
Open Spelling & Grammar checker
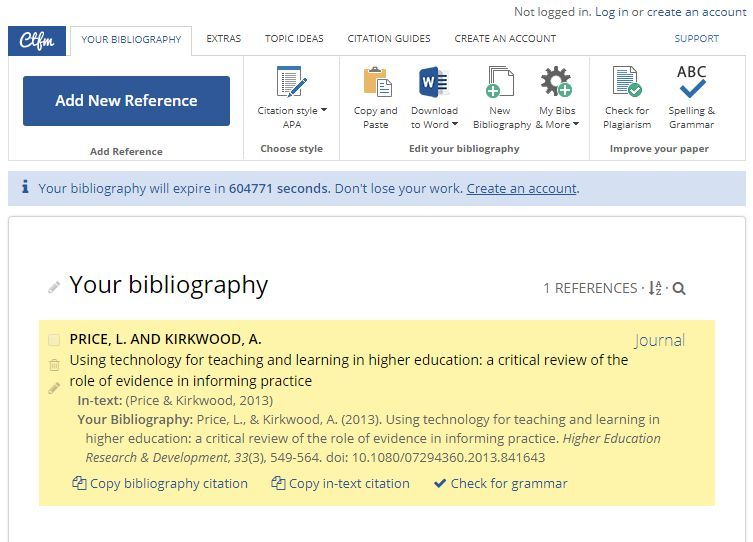[x=692, y=82]
